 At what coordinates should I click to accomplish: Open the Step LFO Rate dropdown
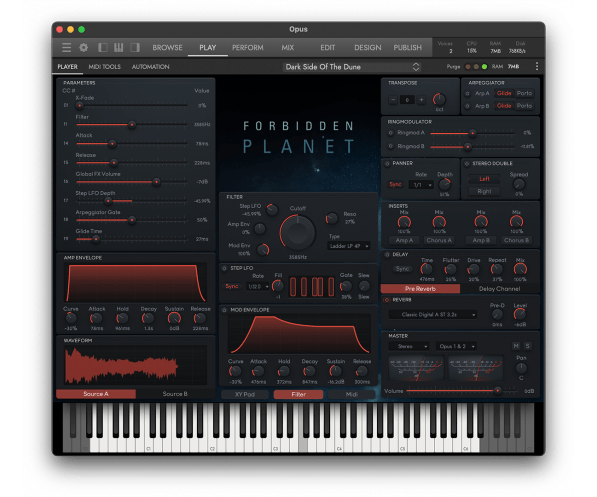259,286
